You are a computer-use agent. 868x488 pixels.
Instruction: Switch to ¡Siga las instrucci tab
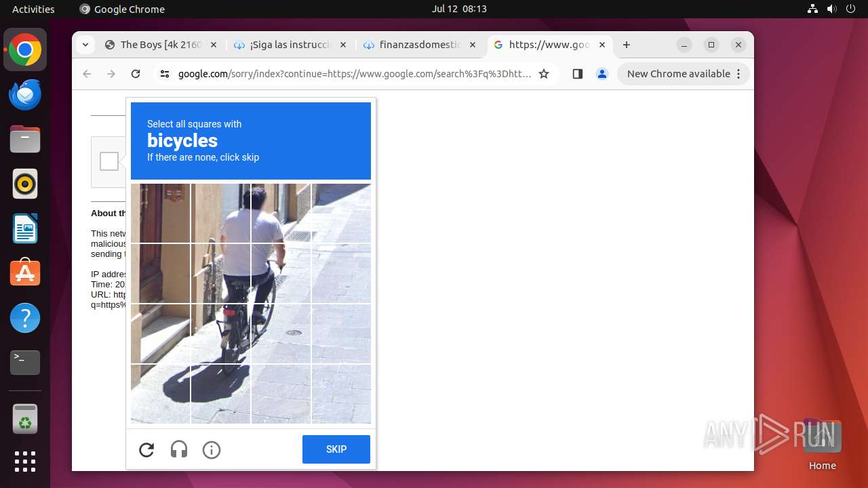tap(290, 45)
